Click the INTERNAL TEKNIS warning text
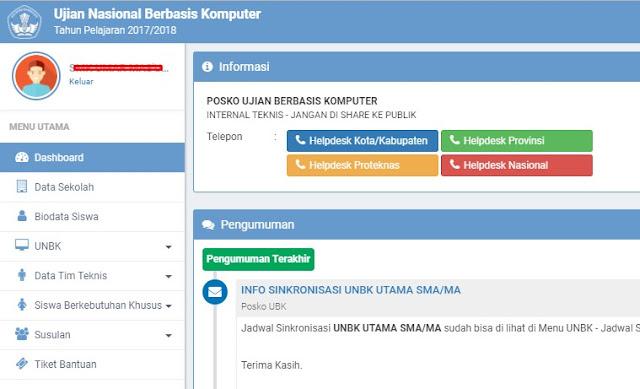 point(311,115)
